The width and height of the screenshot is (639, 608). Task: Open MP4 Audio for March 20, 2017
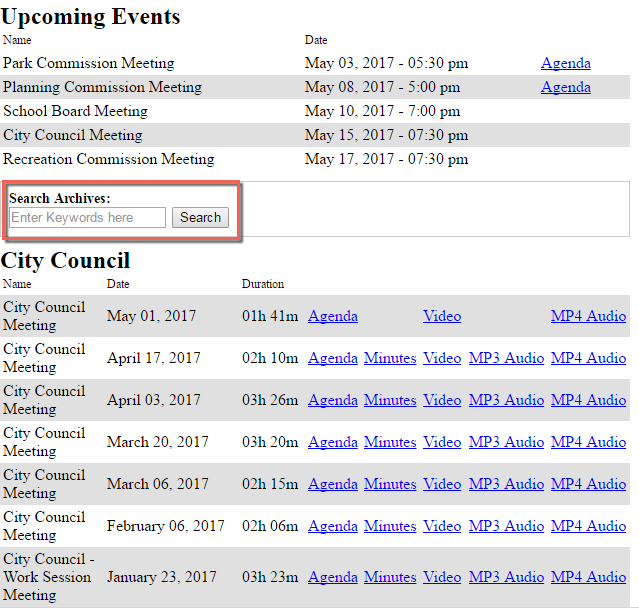pos(588,442)
